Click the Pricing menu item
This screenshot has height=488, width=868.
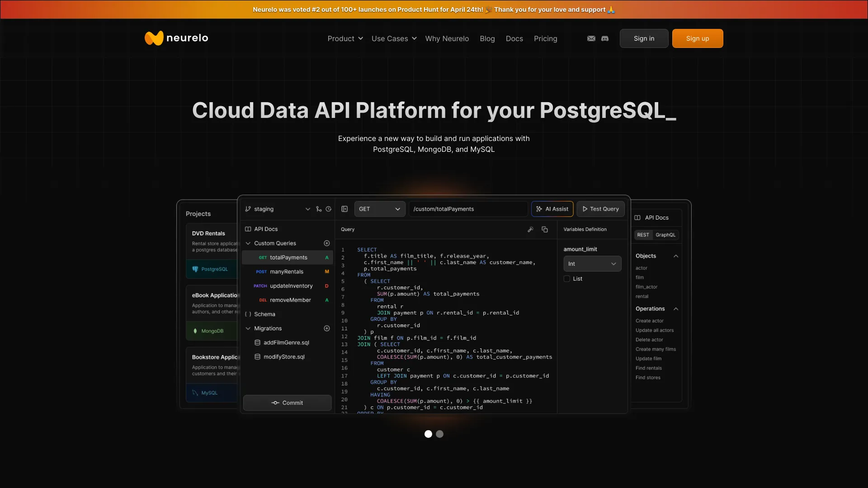click(x=545, y=38)
